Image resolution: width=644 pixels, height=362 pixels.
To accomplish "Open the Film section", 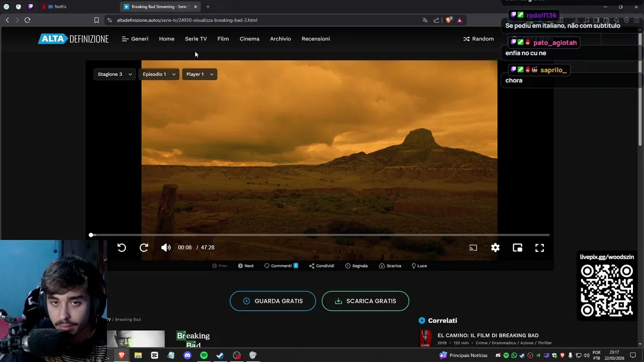I will (x=223, y=39).
